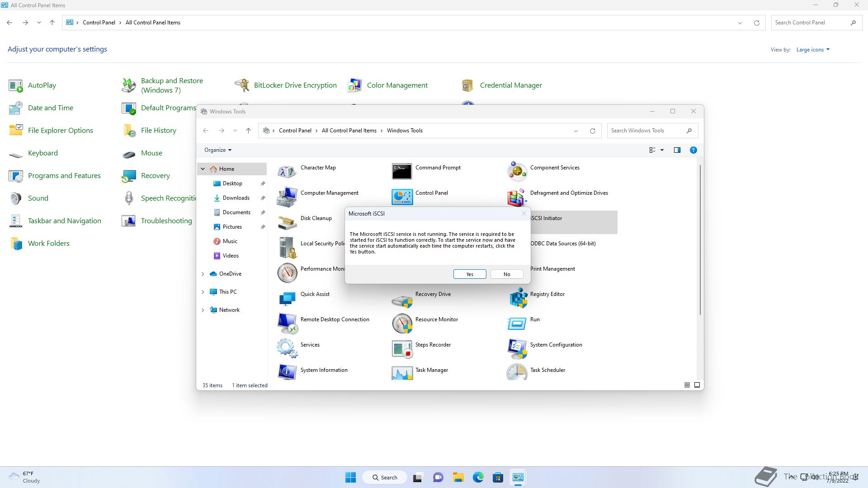Expand the OneDrive tree node
This screenshot has width=868, height=488.
(203, 274)
